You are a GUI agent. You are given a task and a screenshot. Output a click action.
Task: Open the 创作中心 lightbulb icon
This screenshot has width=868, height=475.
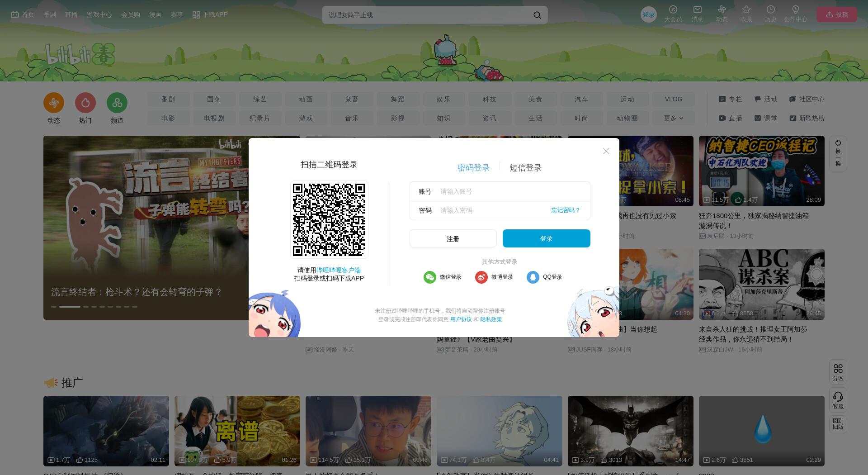coord(796,9)
